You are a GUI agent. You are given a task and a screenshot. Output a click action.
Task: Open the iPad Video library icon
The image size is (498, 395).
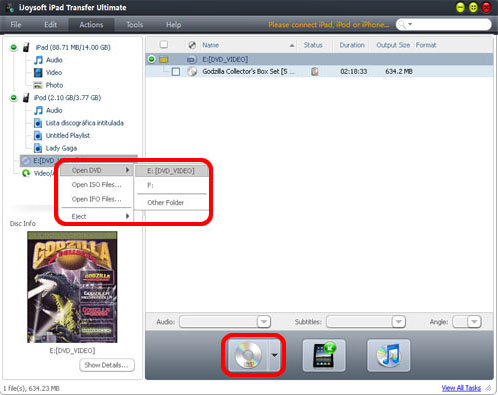click(x=38, y=72)
